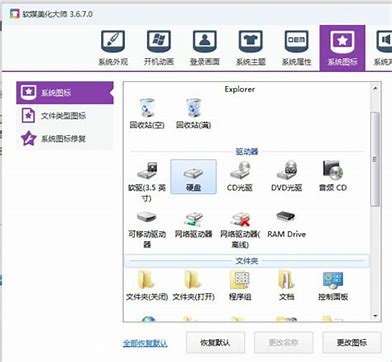This screenshot has width=392, height=362.
Task: Open the 开机动画 tab
Action: pos(159,48)
